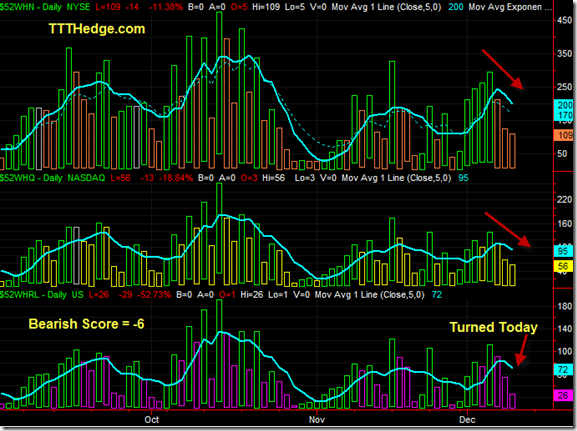Viewport: 577px width, 431px height.
Task: Select the cyan 170 price tag
Action: [x=563, y=115]
